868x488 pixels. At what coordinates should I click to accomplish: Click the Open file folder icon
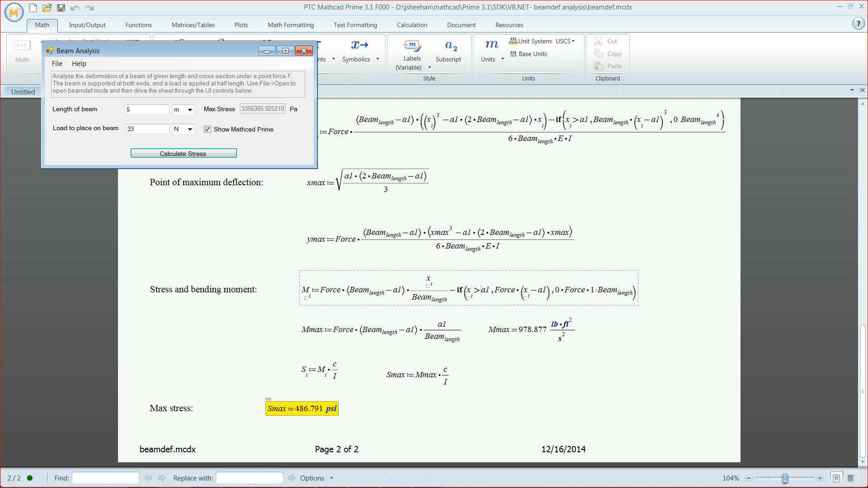(x=47, y=8)
